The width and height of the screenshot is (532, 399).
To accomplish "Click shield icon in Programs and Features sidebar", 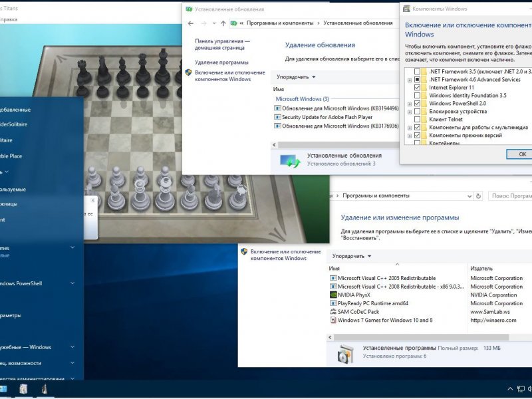I will [244, 251].
